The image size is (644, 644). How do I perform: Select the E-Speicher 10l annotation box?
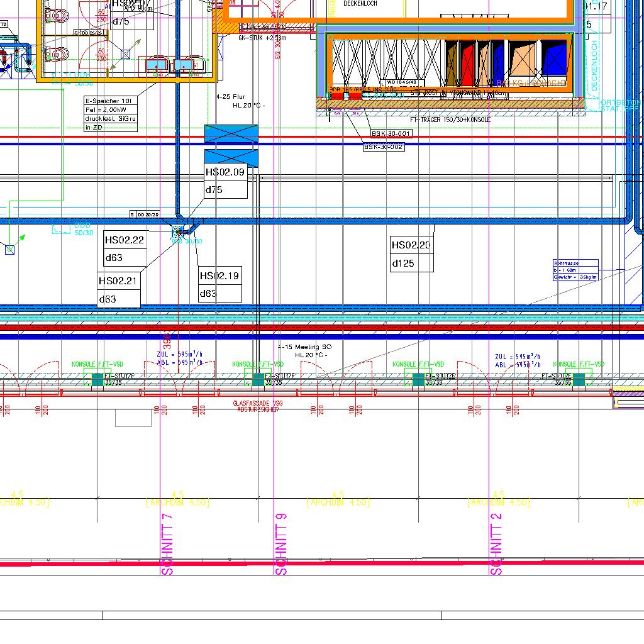[x=110, y=114]
